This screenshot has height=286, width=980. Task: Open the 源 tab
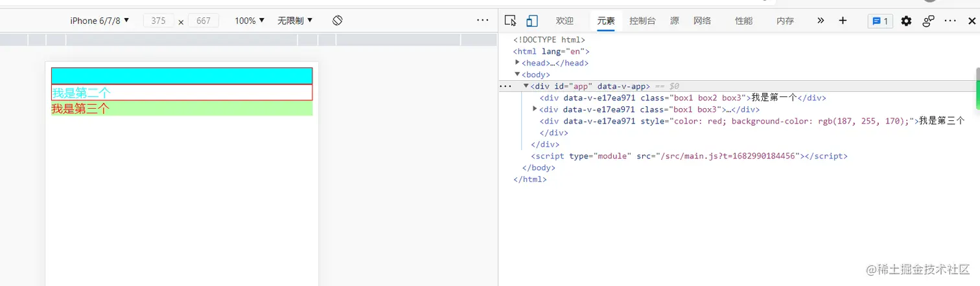click(675, 21)
